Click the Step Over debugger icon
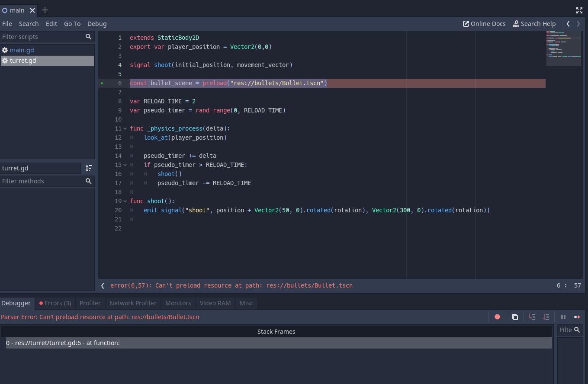 click(x=546, y=317)
